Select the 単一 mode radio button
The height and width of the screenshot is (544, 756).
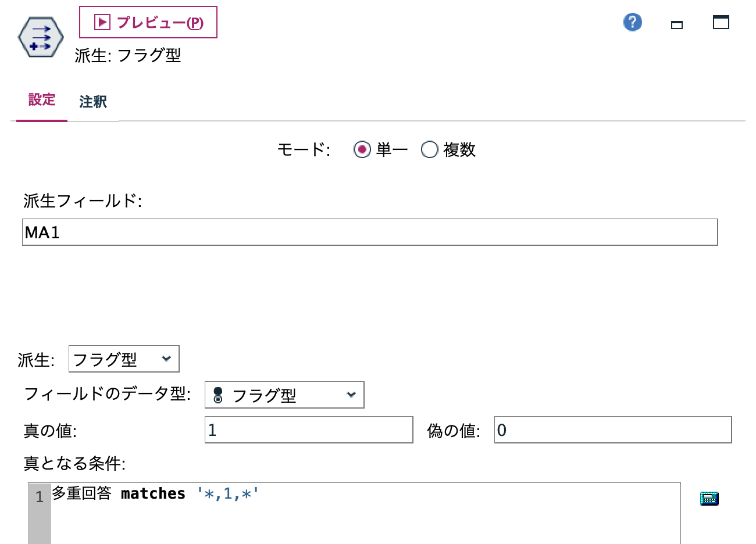click(x=362, y=149)
